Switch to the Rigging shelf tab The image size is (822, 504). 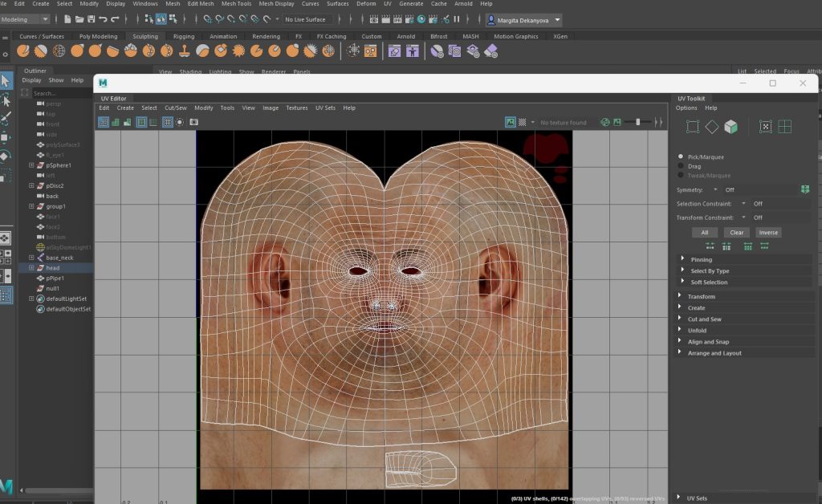[x=184, y=36]
